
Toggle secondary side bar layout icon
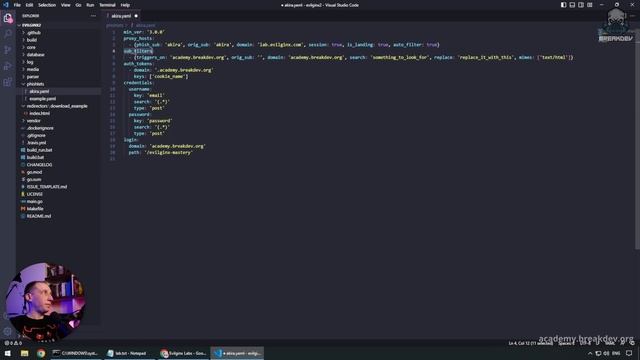[x=581, y=5]
